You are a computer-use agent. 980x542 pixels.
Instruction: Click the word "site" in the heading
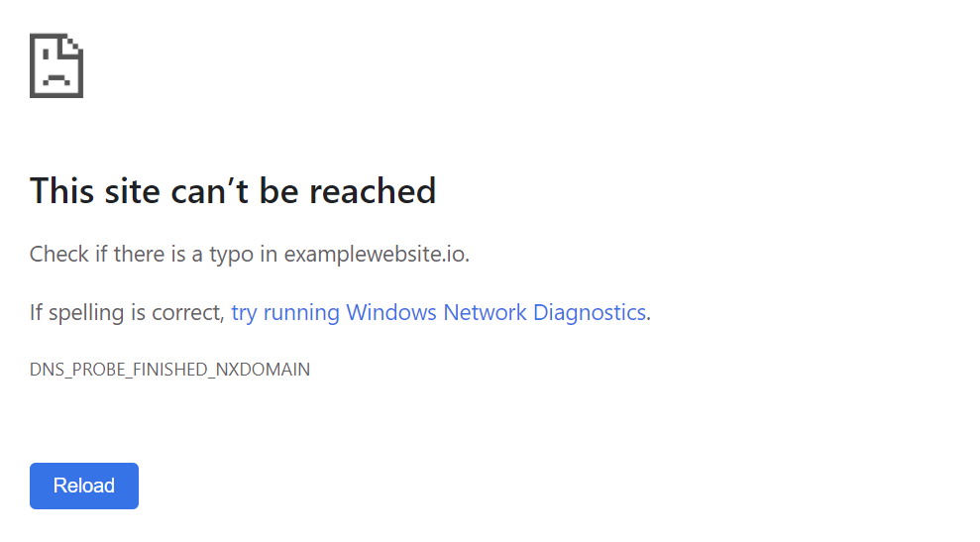133,190
